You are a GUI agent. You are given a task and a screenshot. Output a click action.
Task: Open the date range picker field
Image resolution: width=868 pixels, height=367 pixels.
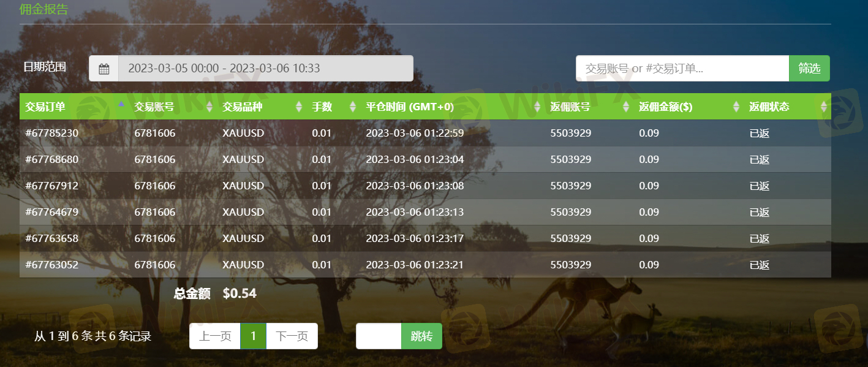click(265, 69)
